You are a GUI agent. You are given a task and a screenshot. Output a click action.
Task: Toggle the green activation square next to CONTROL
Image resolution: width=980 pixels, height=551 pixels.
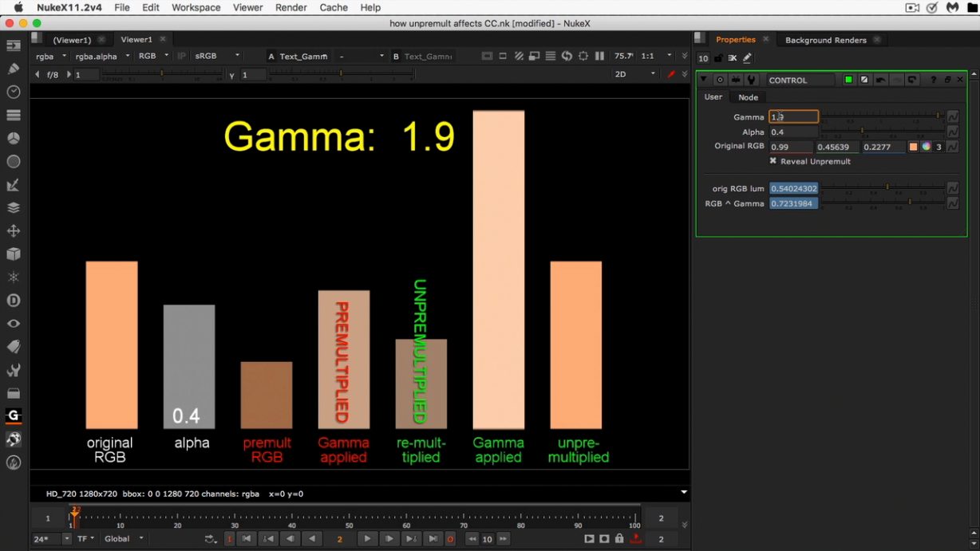pyautogui.click(x=848, y=79)
